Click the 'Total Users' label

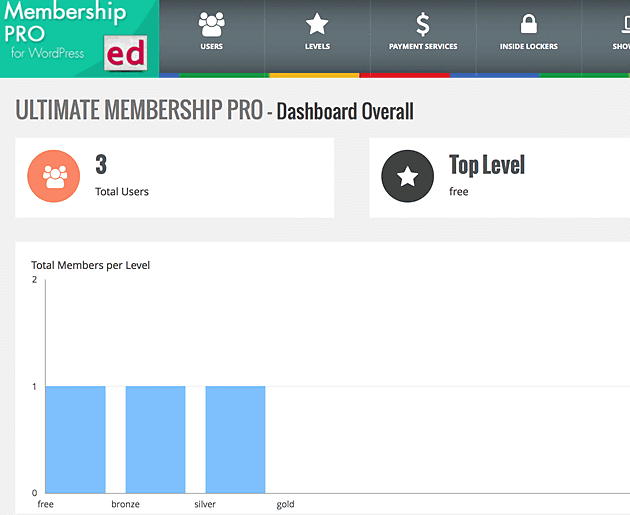coord(122,192)
